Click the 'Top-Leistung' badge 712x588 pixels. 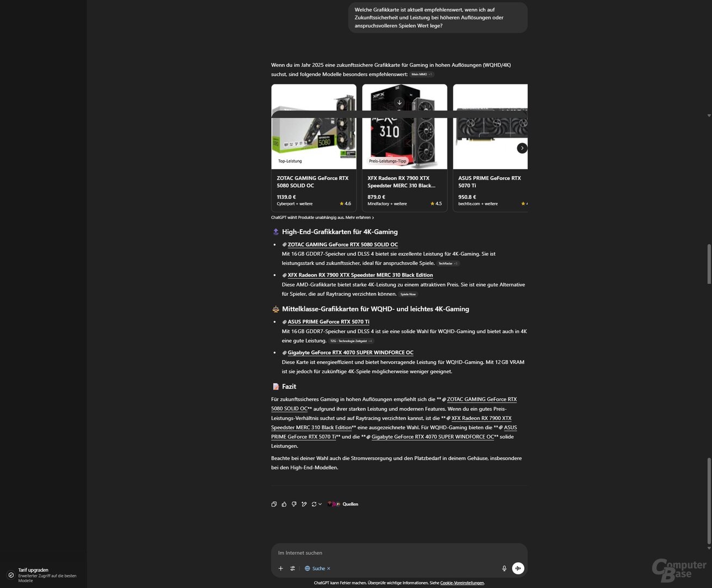290,161
